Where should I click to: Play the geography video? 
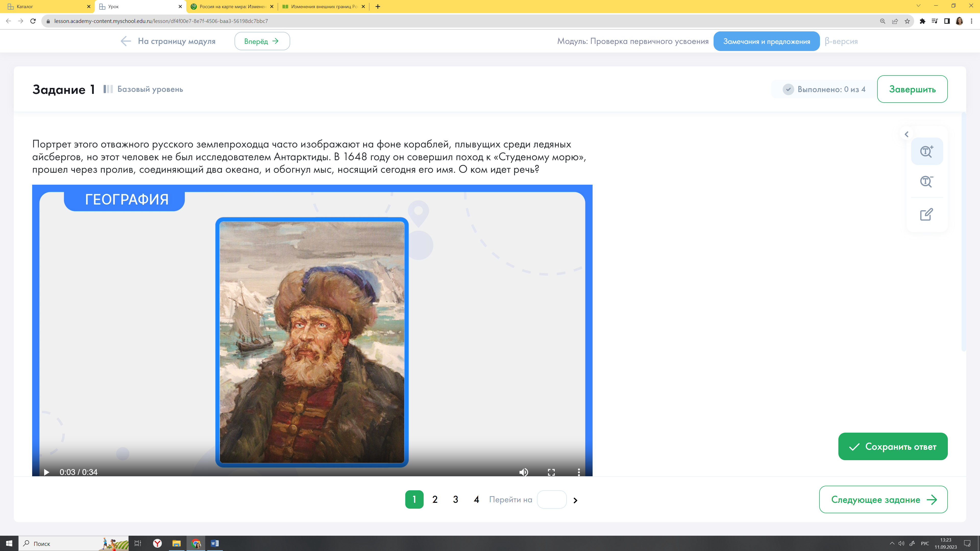click(46, 472)
